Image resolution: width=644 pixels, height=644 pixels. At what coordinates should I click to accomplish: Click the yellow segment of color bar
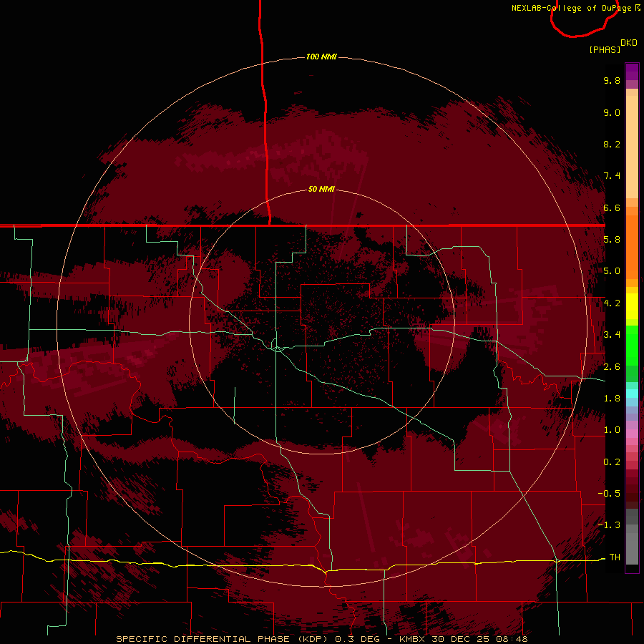[632, 306]
